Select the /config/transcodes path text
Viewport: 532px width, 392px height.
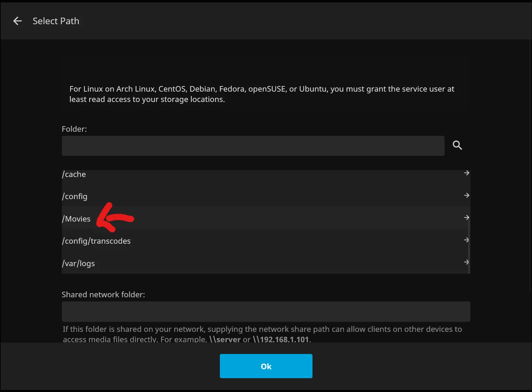click(96, 241)
